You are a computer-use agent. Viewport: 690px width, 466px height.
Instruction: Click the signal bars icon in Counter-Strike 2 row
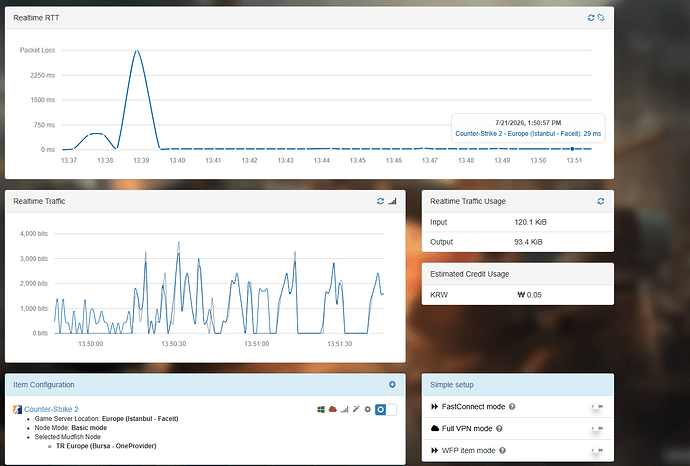[344, 410]
